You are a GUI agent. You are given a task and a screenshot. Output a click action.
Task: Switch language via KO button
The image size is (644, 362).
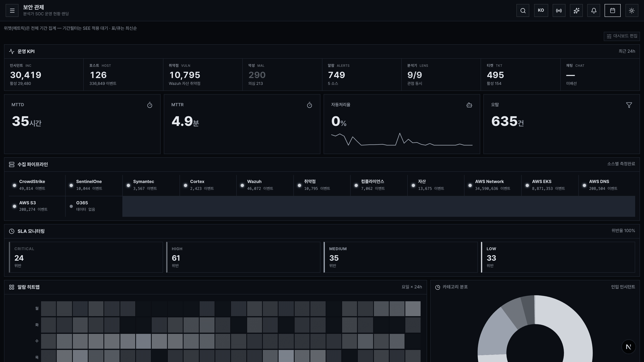coord(541,10)
